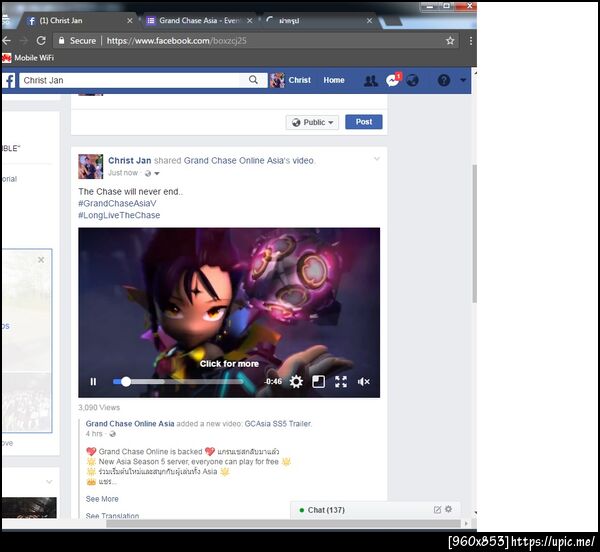The image size is (600, 552).
Task: Enter video fullscreen mode
Action: click(341, 381)
